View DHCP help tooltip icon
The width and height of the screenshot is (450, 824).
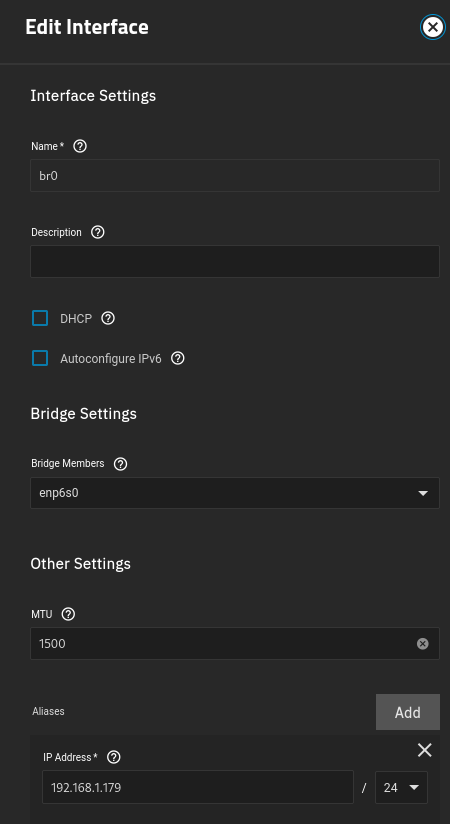click(x=108, y=318)
